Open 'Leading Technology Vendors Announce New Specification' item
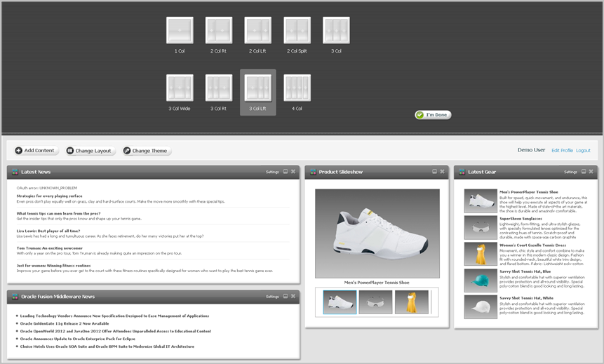Image resolution: width=604 pixels, height=364 pixels. (x=114, y=316)
